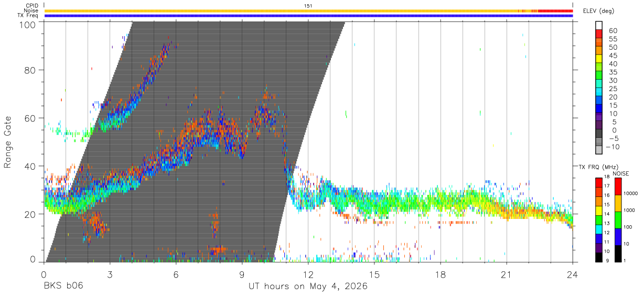This screenshot has height=297, width=644.
Task: Click the ELEV (deg) colorbar title
Action: (598, 11)
